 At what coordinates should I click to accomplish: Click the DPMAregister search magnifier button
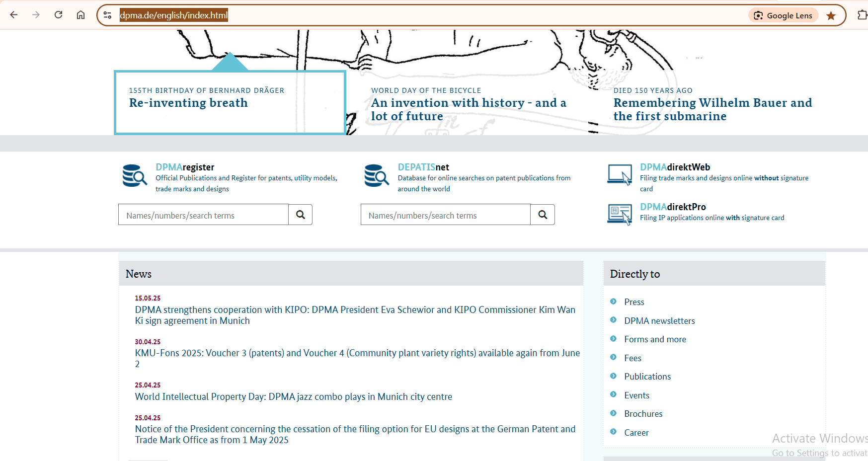(x=301, y=215)
